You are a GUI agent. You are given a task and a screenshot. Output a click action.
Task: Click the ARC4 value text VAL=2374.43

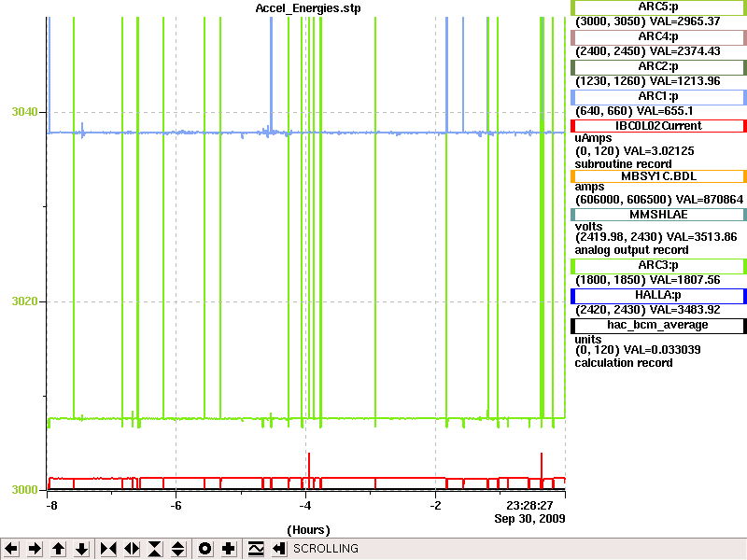pos(685,51)
